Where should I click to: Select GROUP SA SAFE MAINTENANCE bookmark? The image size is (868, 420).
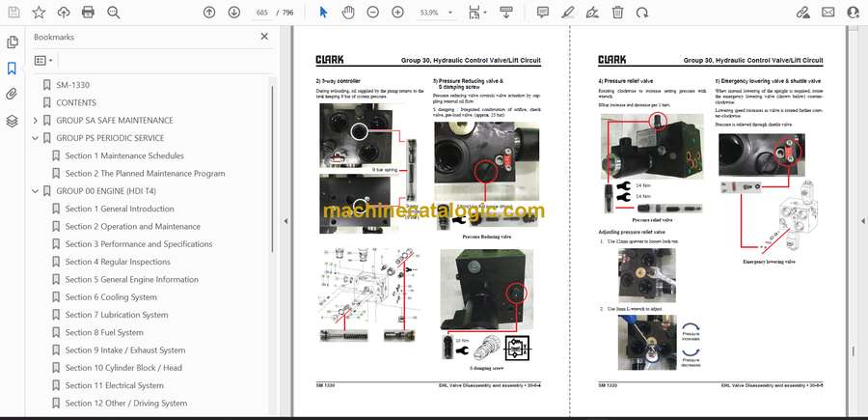click(x=115, y=121)
